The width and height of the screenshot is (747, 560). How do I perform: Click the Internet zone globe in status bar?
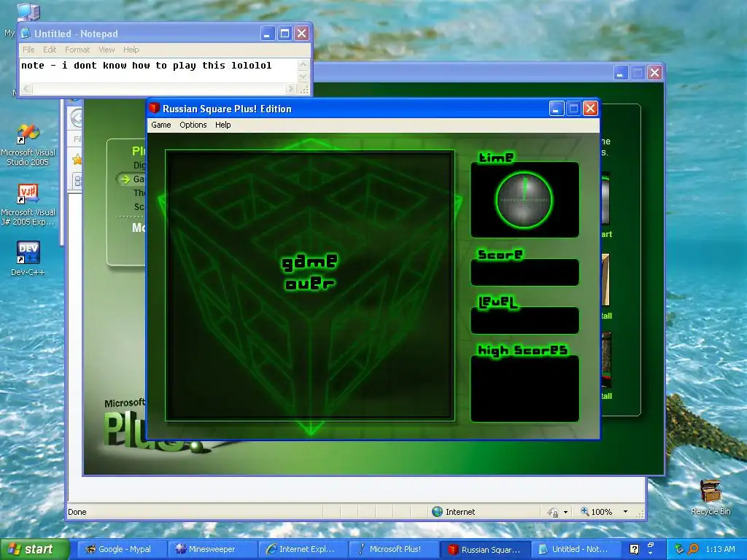click(x=437, y=511)
